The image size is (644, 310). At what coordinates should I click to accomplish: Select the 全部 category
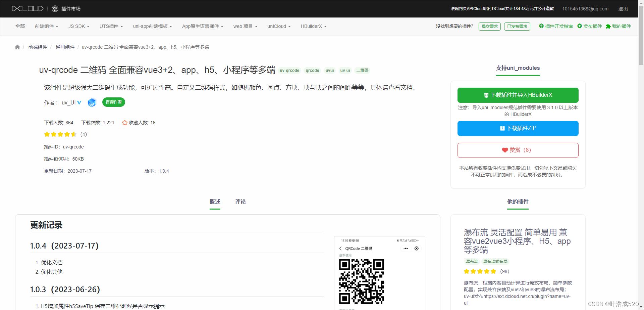pyautogui.click(x=20, y=26)
